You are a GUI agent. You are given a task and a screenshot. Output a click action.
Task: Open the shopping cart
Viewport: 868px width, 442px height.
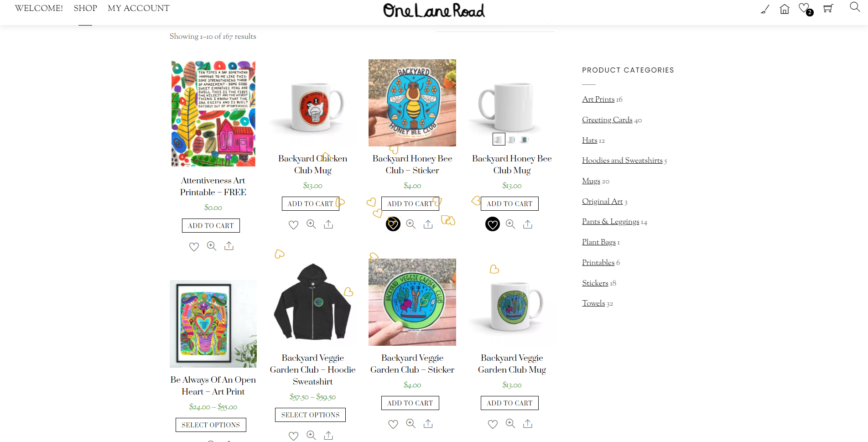828,8
